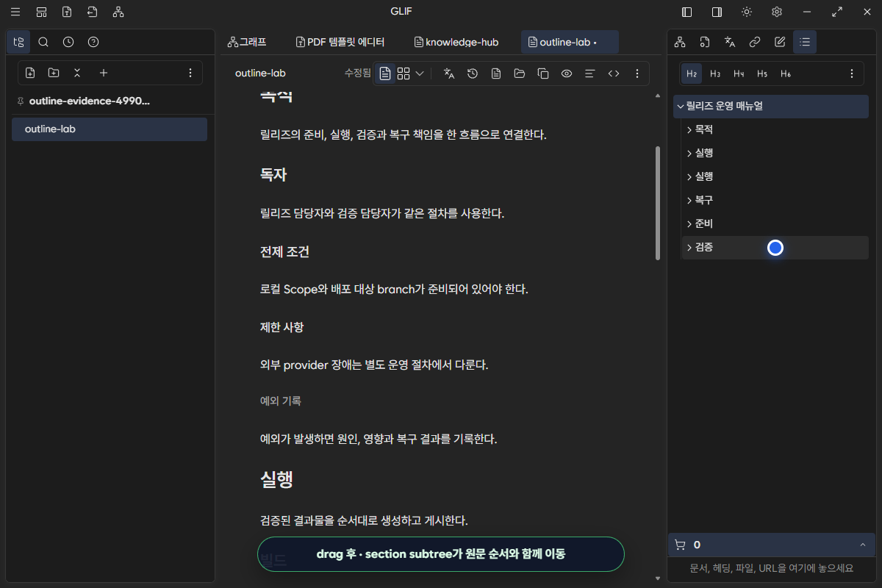Expand the 준비 outline section
Screen dimensions: 882x588
[689, 223]
